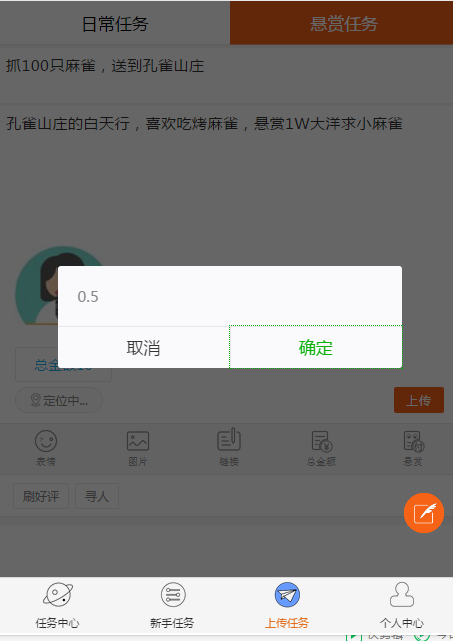453x641 pixels.
Task: Switch to the 日常任务 tab
Action: click(x=115, y=23)
